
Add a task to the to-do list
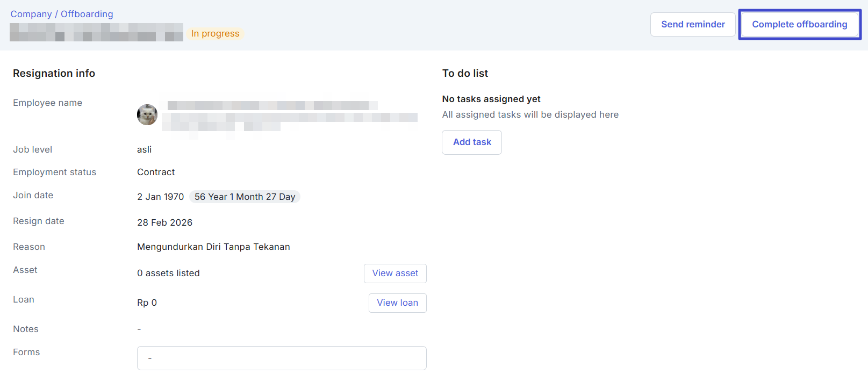point(471,142)
